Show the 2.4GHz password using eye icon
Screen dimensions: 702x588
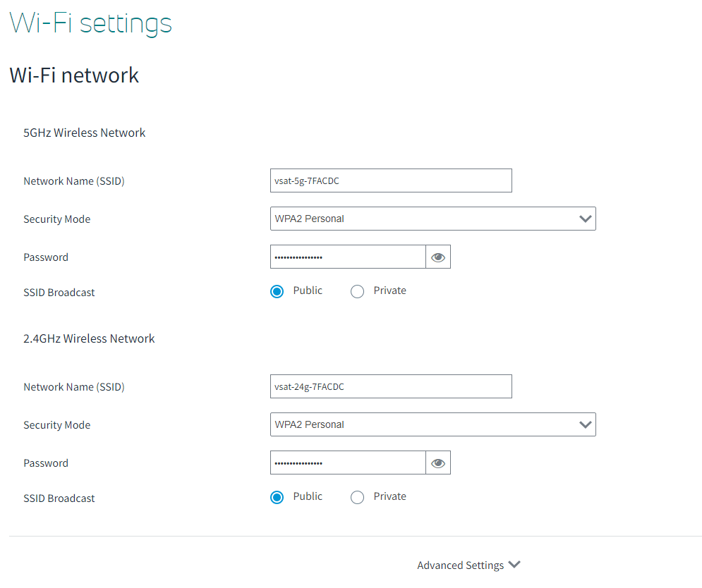[x=438, y=463]
